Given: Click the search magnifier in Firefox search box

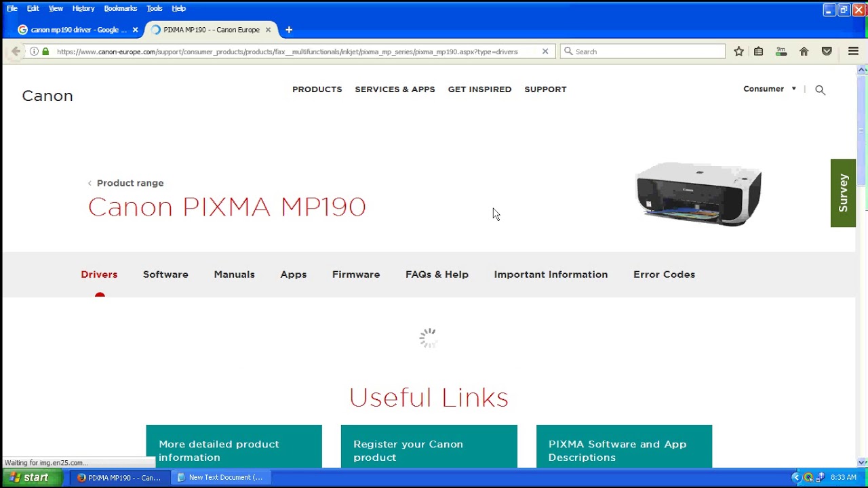Looking at the screenshot, I should point(568,52).
